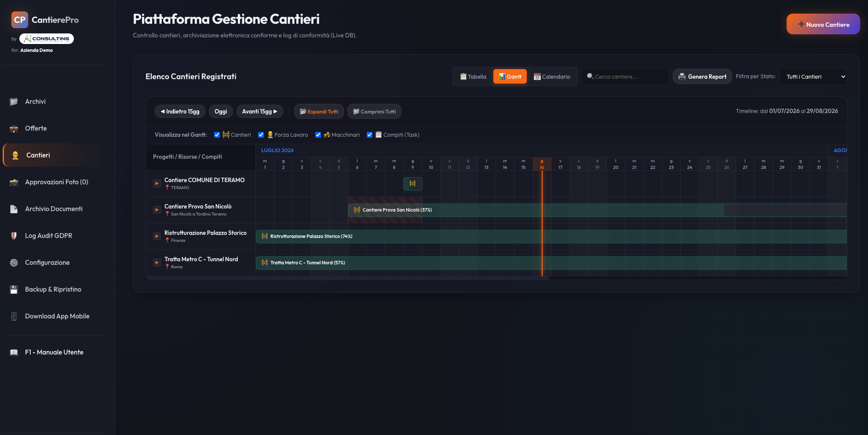The image size is (868, 435).
Task: Click the Backup & Ripristino floppy icon
Action: tap(14, 289)
